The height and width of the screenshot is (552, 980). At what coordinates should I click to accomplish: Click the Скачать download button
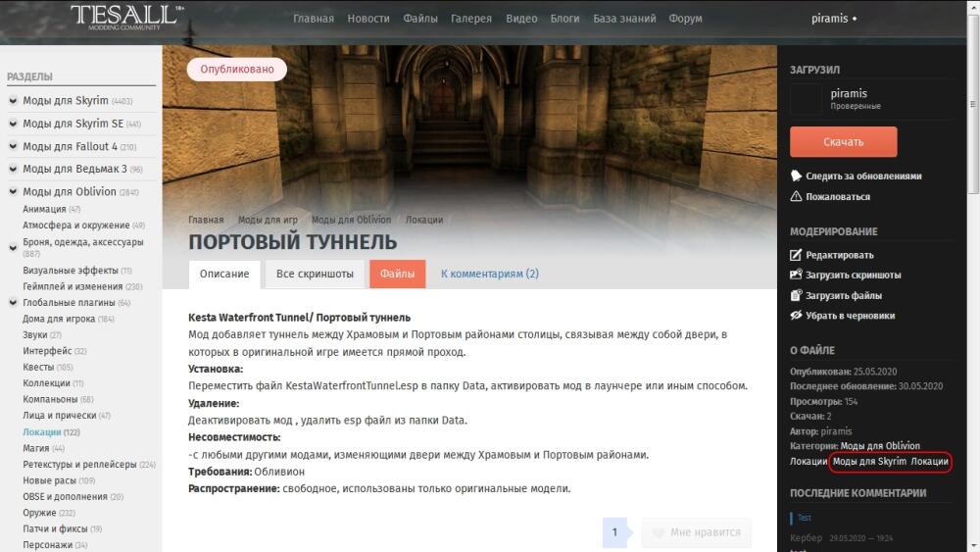[x=843, y=142]
